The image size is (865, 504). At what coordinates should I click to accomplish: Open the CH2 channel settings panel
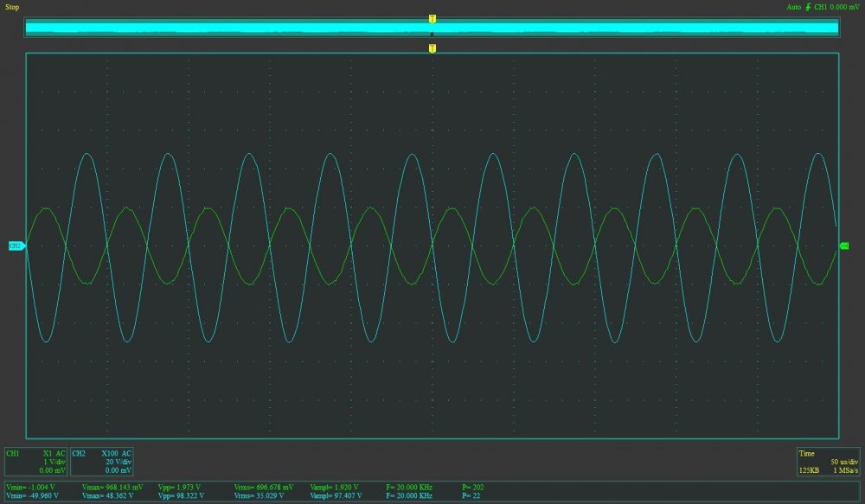click(101, 462)
